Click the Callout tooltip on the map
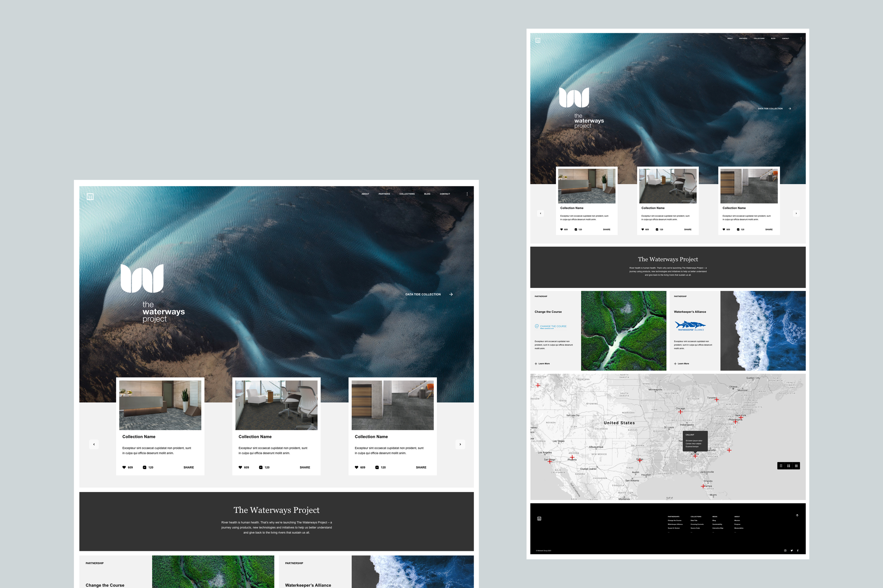The image size is (883, 588). click(x=695, y=441)
